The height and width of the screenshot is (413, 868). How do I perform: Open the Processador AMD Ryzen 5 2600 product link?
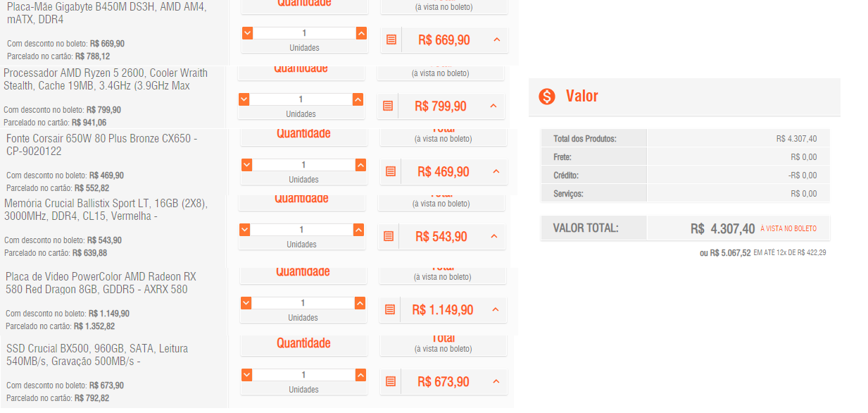106,79
